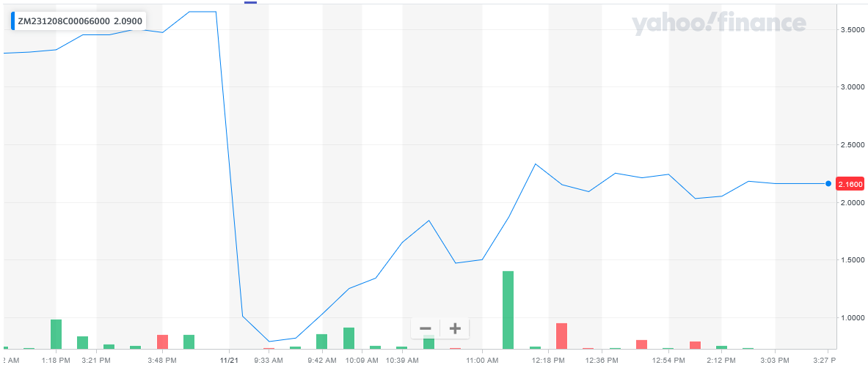
Task: Click the red volume bar at 3:48 PM
Action: point(162,342)
